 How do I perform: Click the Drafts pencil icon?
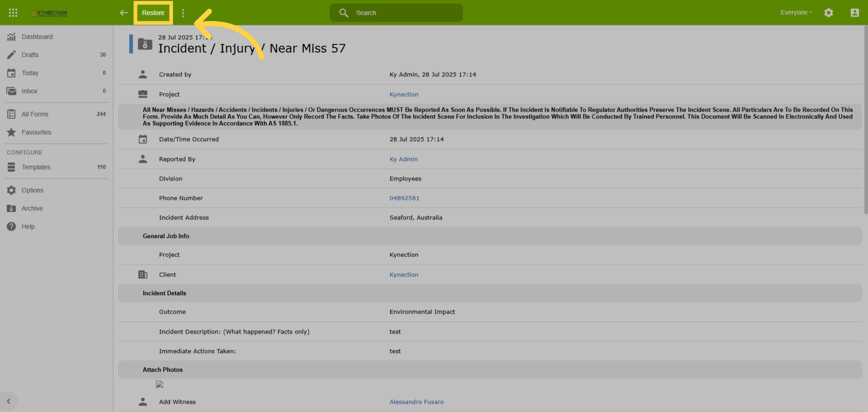pos(12,55)
